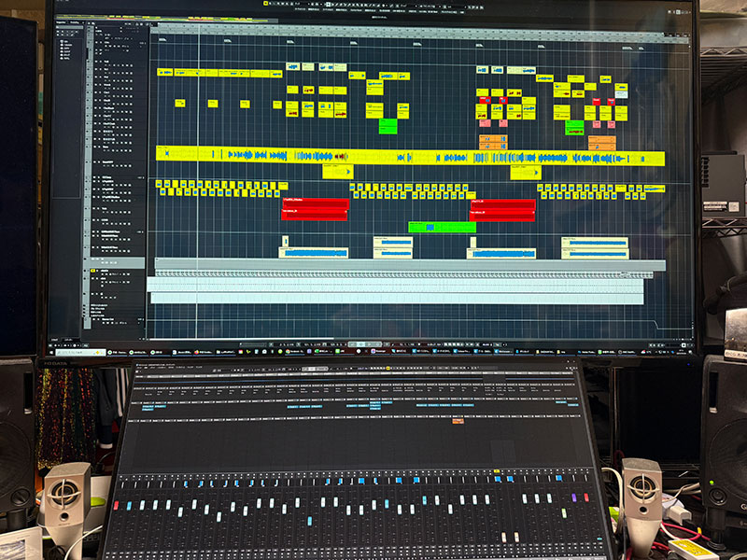Select the upper red clip of right red pair
This screenshot has height=560, width=747.
tap(503, 204)
